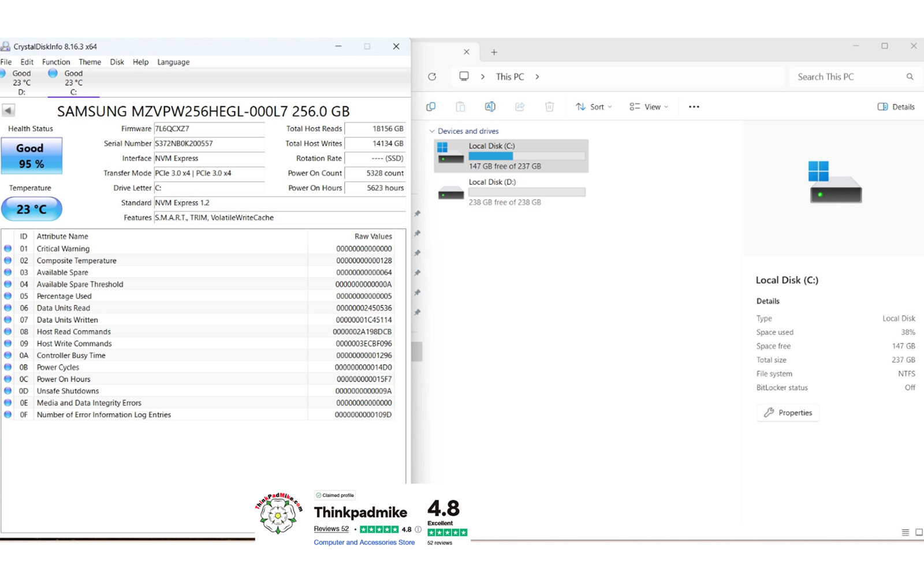
Task: Open the Edit menu
Action: [27, 62]
